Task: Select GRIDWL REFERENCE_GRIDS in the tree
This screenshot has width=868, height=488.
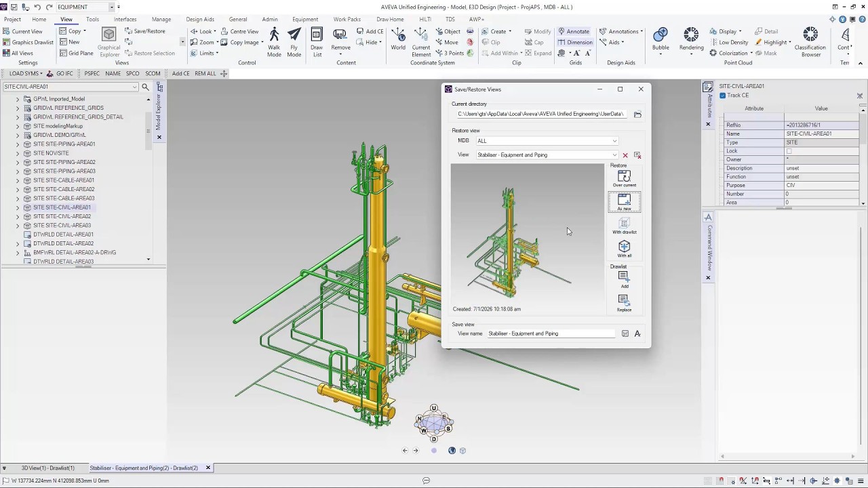Action: [x=68, y=108]
